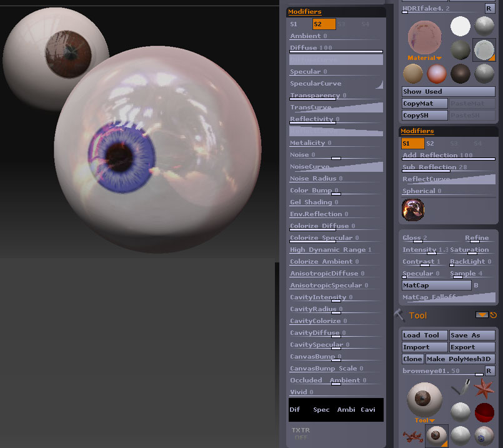Click the Import button
This screenshot has height=448, width=503.
424,347
